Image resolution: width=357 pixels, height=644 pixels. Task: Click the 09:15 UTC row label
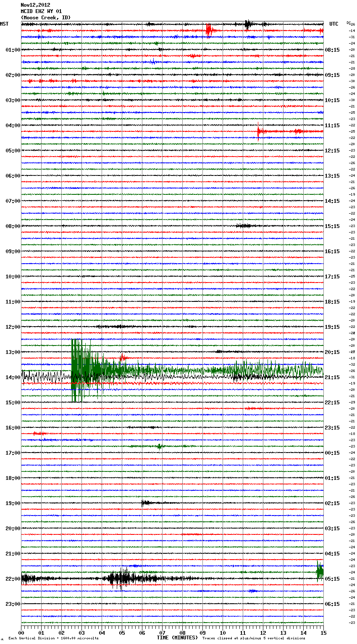click(x=332, y=75)
